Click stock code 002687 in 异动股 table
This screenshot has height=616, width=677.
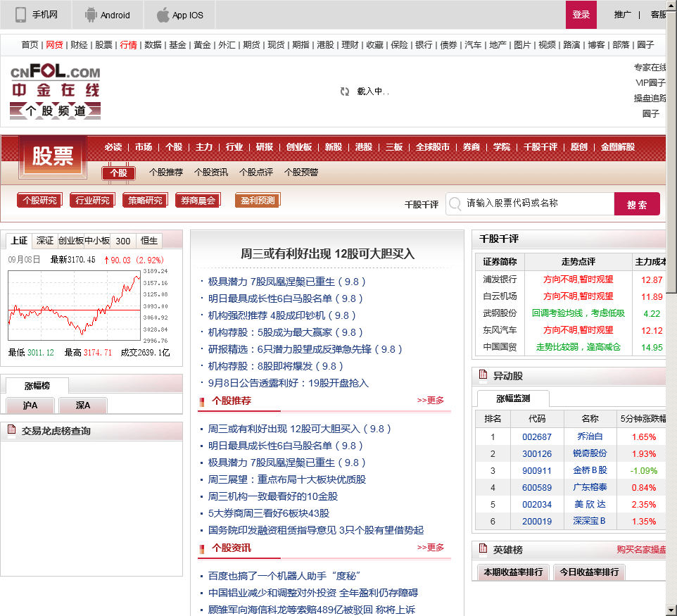click(537, 436)
